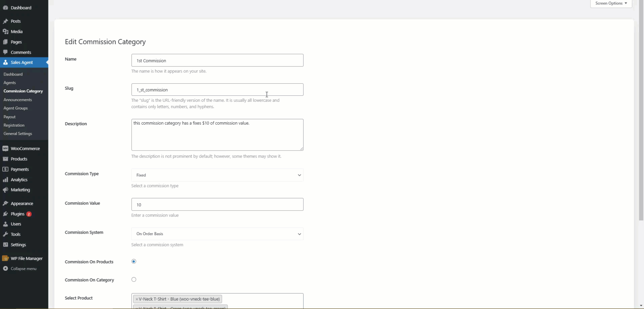
Task: Open the Registration submenu item
Action: 14,125
